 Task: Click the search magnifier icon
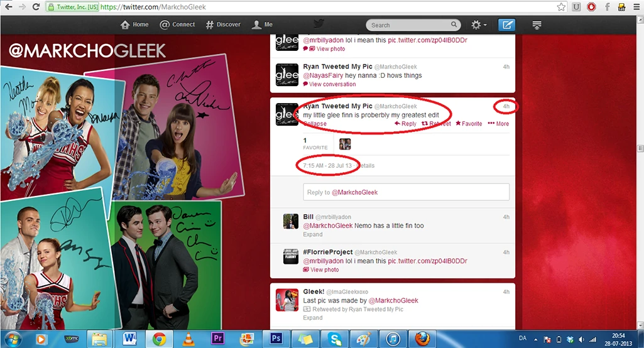[x=454, y=24]
